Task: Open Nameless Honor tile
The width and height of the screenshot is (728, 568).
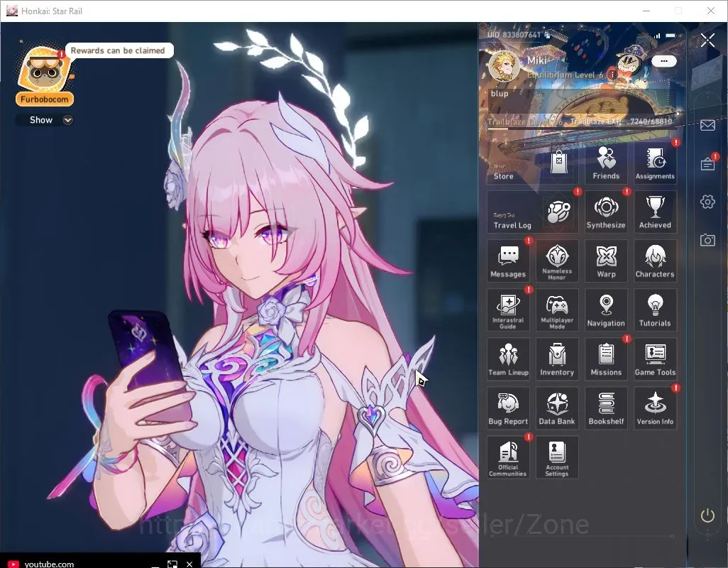Action: [x=557, y=261]
